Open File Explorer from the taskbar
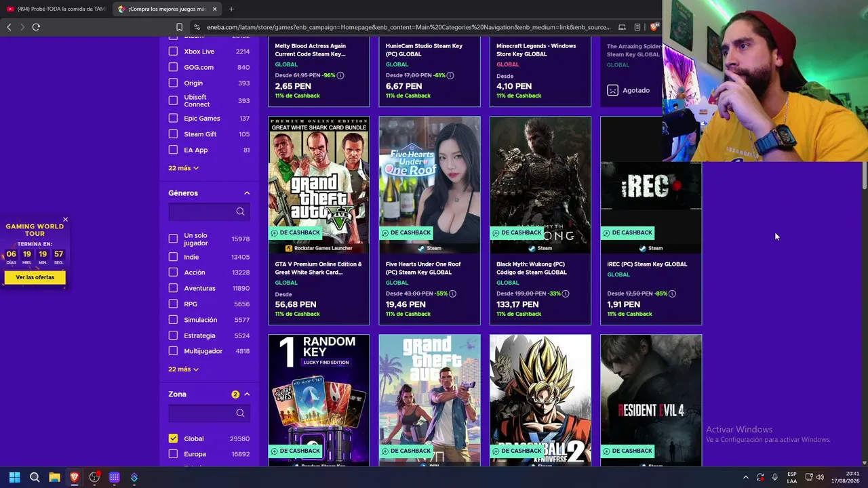This screenshot has height=488, width=868. pos(54,477)
